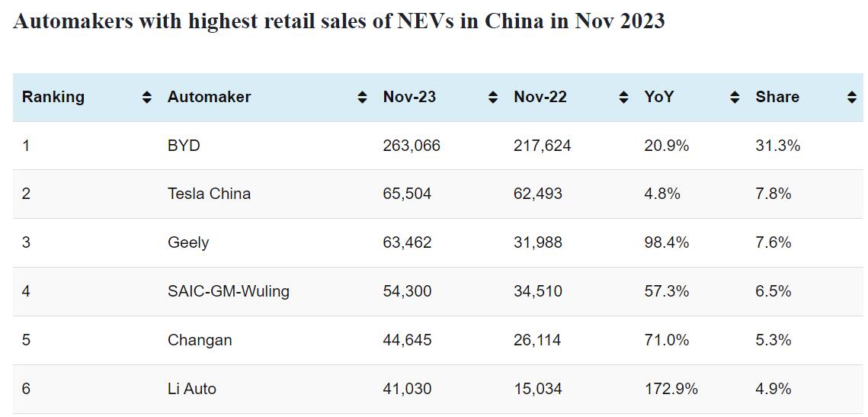This screenshot has width=868, height=417.
Task: Click the Automaker column sort arrows
Action: coord(362,98)
